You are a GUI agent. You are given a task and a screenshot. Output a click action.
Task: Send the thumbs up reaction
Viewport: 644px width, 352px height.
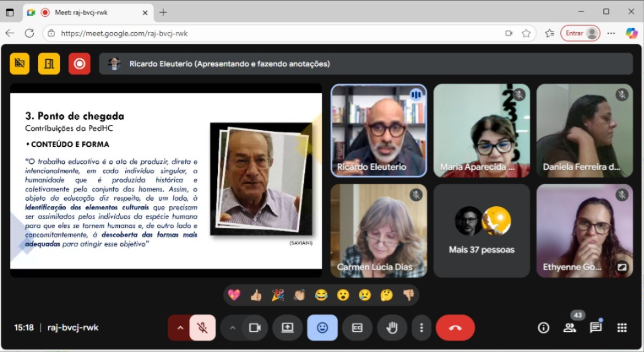pos(256,295)
